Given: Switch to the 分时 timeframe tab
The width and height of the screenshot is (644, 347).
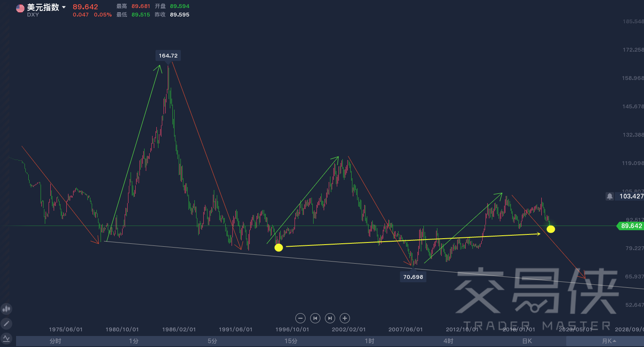Looking at the screenshot, I should coord(55,341).
